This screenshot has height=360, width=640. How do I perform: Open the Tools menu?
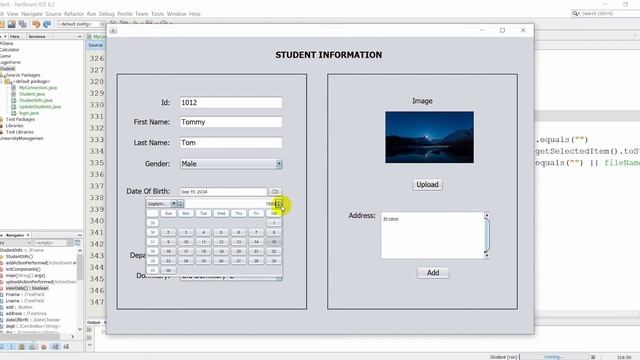pos(158,14)
